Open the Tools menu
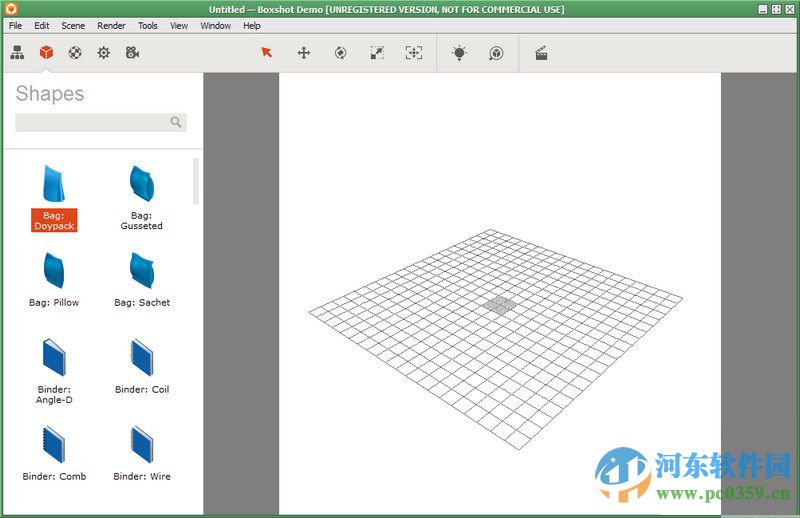The height and width of the screenshot is (518, 800). pyautogui.click(x=147, y=26)
